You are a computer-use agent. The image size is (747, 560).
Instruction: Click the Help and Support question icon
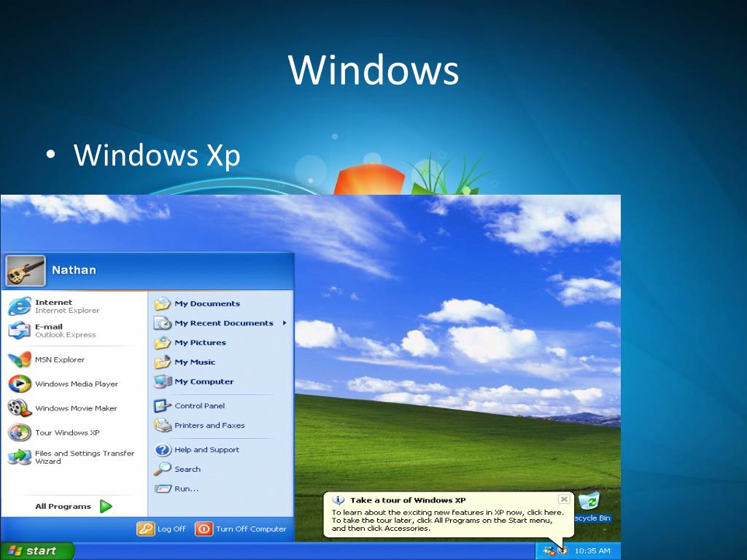tap(163, 449)
